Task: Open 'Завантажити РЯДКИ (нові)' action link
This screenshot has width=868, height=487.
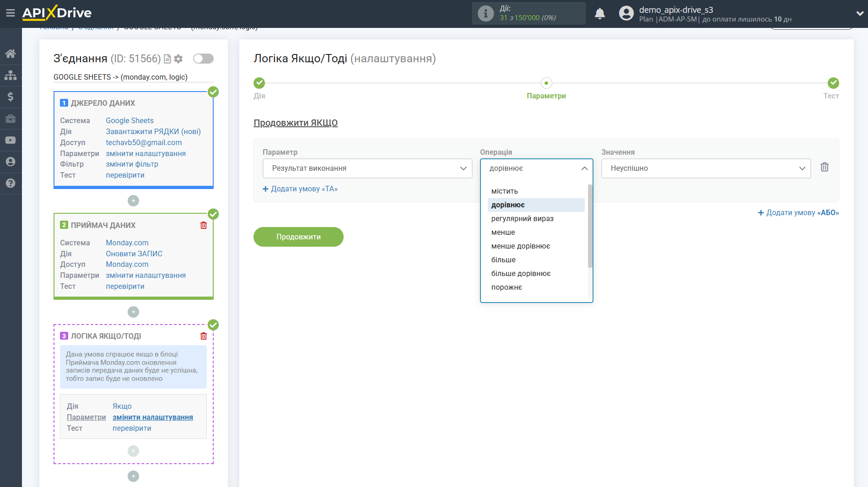Action: pyautogui.click(x=153, y=131)
